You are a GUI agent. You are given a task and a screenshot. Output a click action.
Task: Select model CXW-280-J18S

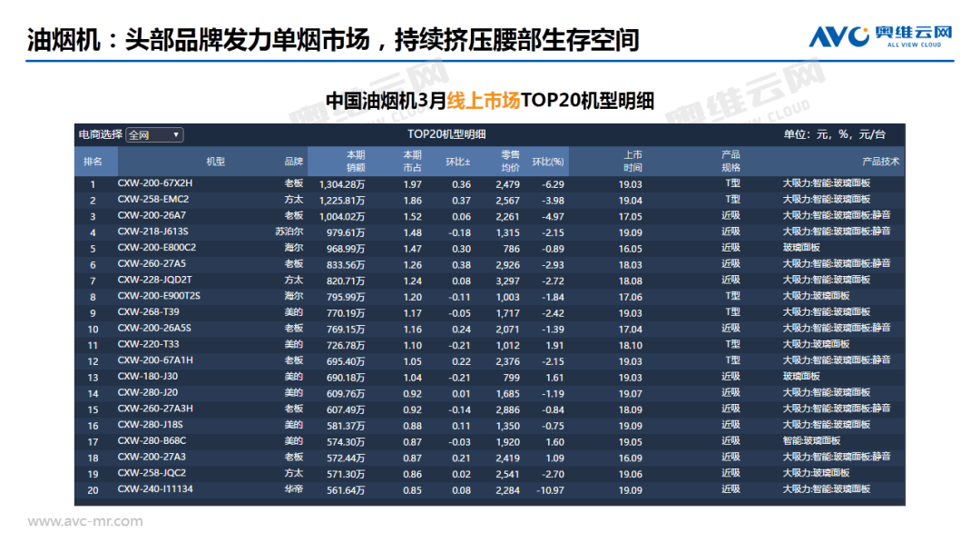pos(151,425)
